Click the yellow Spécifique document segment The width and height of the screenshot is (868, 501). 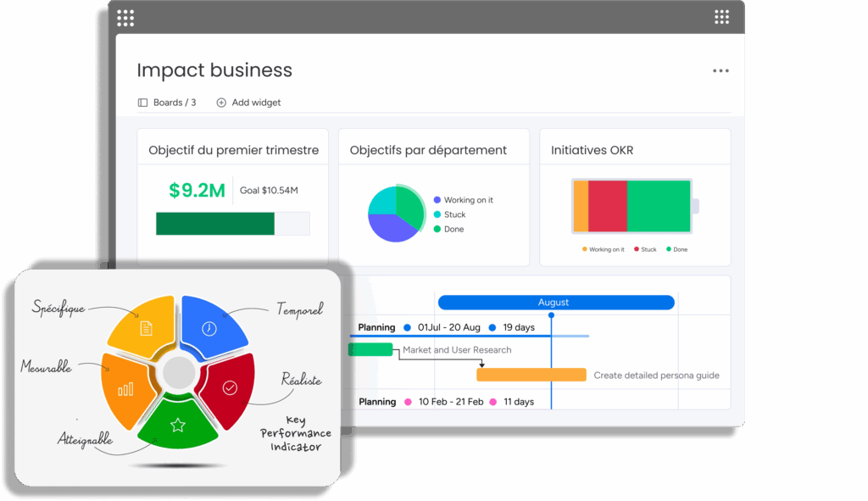[145, 326]
